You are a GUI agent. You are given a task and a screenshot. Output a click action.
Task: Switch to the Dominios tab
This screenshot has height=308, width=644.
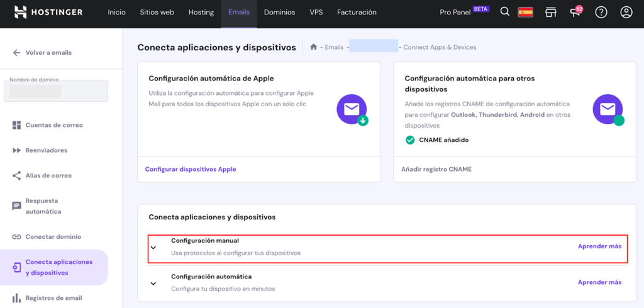279,13
